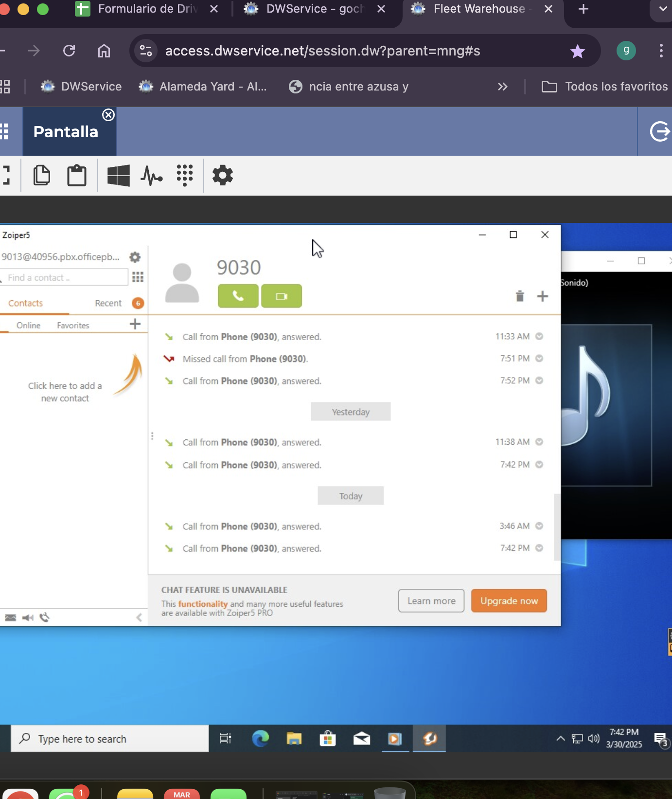Viewport: 672px width, 799px height.
Task: Add new contact plus beside Favorites
Action: (x=135, y=324)
